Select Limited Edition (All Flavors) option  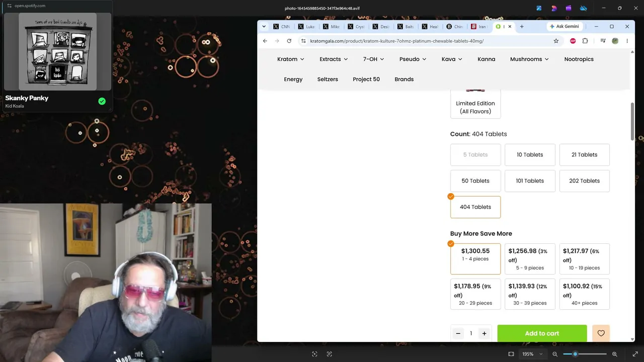click(475, 104)
